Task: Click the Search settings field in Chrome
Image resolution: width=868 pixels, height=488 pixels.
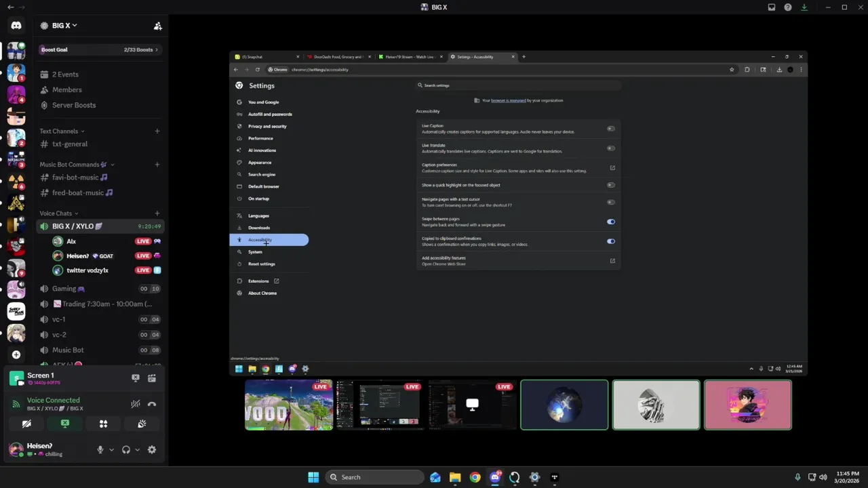Action: tap(519, 85)
